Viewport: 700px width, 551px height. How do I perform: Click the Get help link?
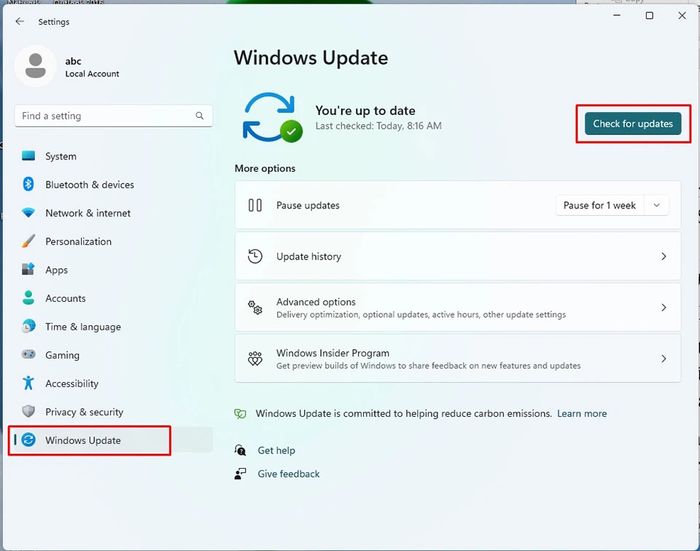pyautogui.click(x=276, y=451)
